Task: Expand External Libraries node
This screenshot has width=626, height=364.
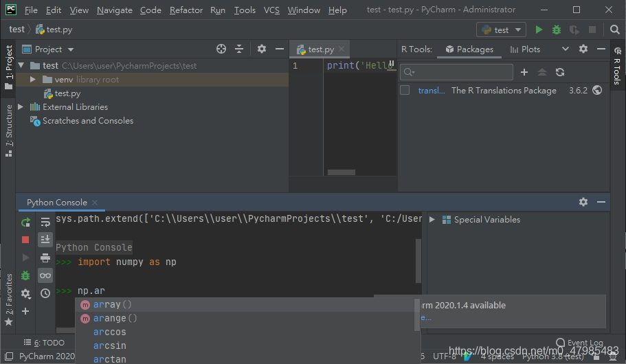Action: tap(21, 107)
